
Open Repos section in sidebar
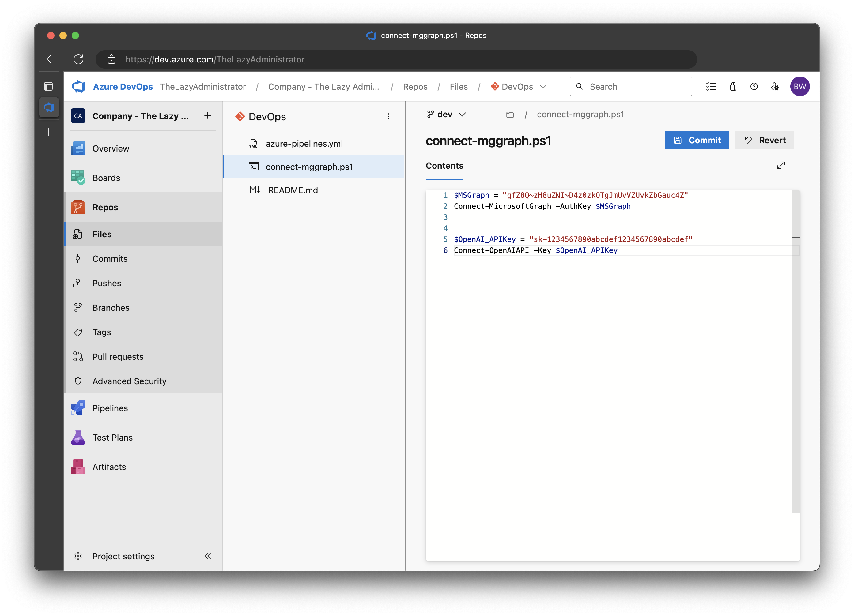click(143, 207)
